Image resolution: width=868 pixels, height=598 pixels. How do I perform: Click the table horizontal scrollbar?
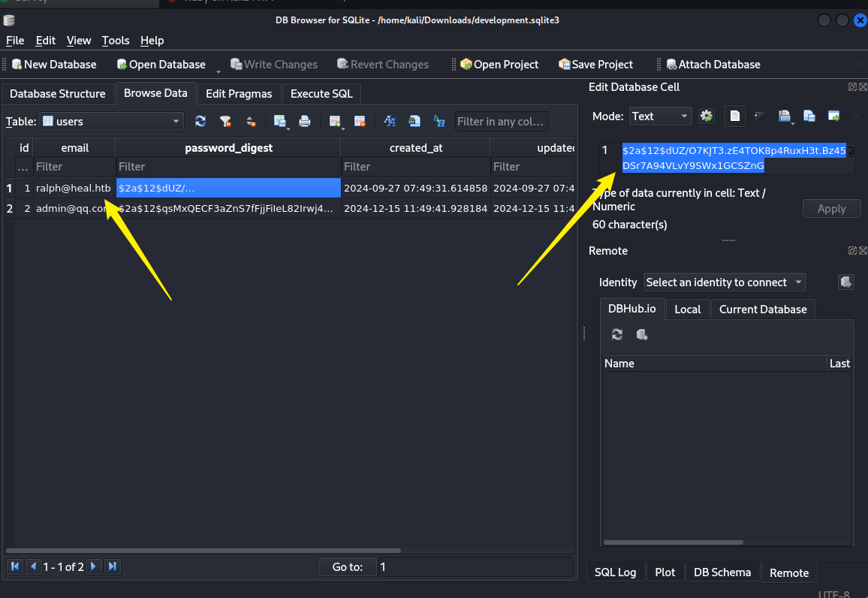[x=203, y=551]
